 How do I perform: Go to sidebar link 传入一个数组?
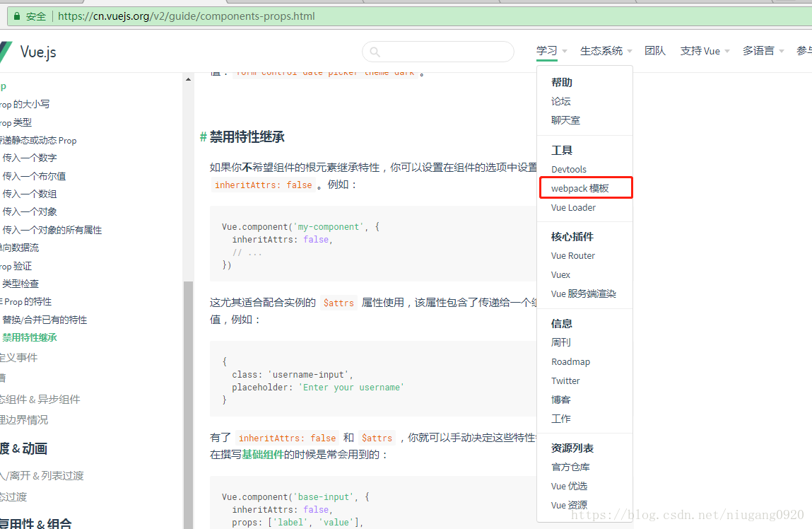pyautogui.click(x=30, y=194)
